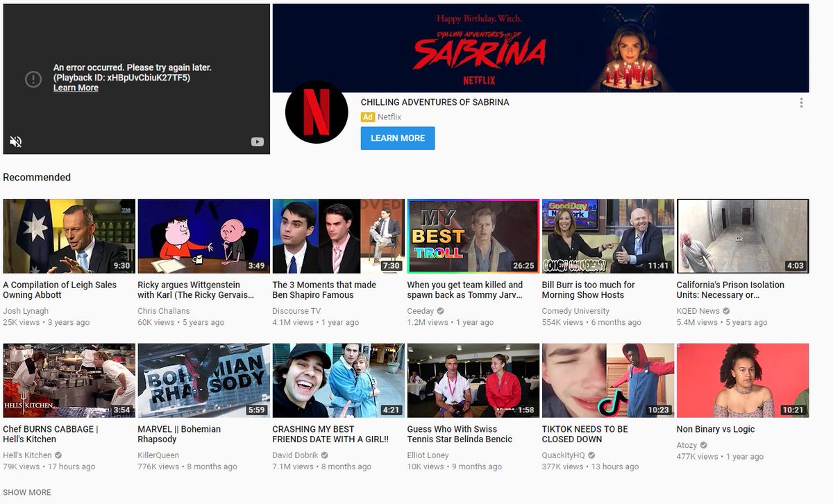
Task: Click '377K views • 13 hours ago' text
Action: [590, 467]
